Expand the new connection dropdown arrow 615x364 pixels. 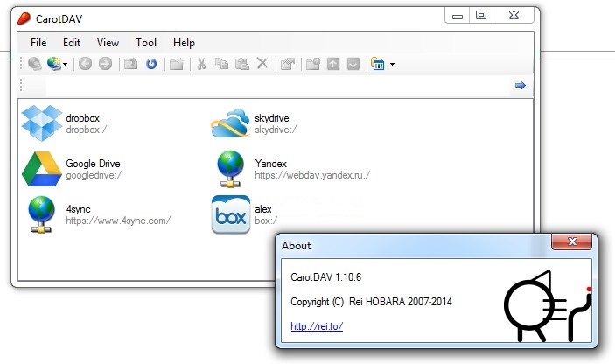click(x=65, y=64)
